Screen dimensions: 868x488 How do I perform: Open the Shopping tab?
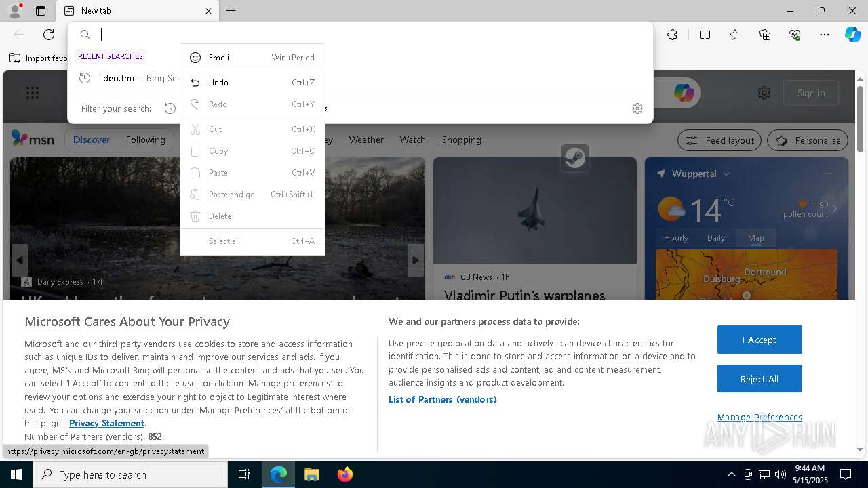(x=461, y=140)
